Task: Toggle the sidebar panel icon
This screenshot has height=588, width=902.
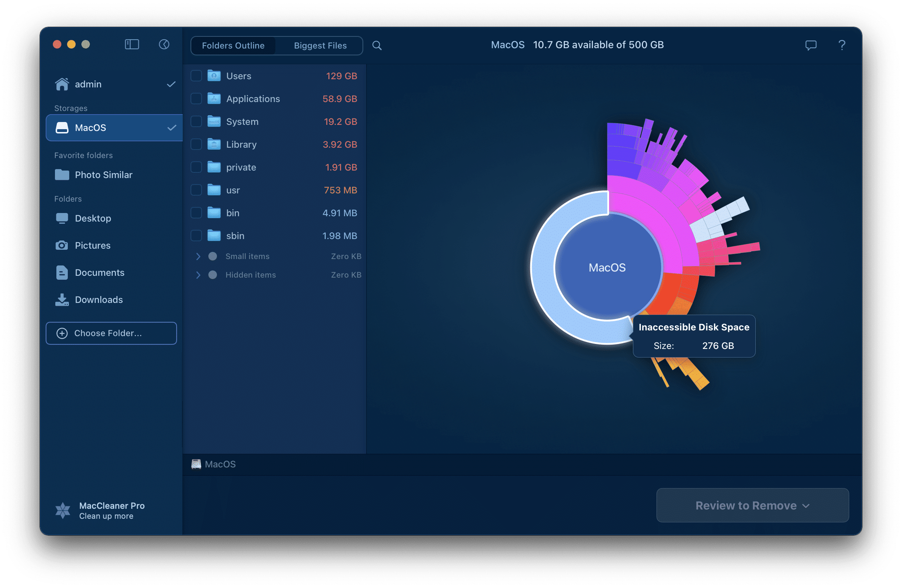Action: click(x=132, y=44)
